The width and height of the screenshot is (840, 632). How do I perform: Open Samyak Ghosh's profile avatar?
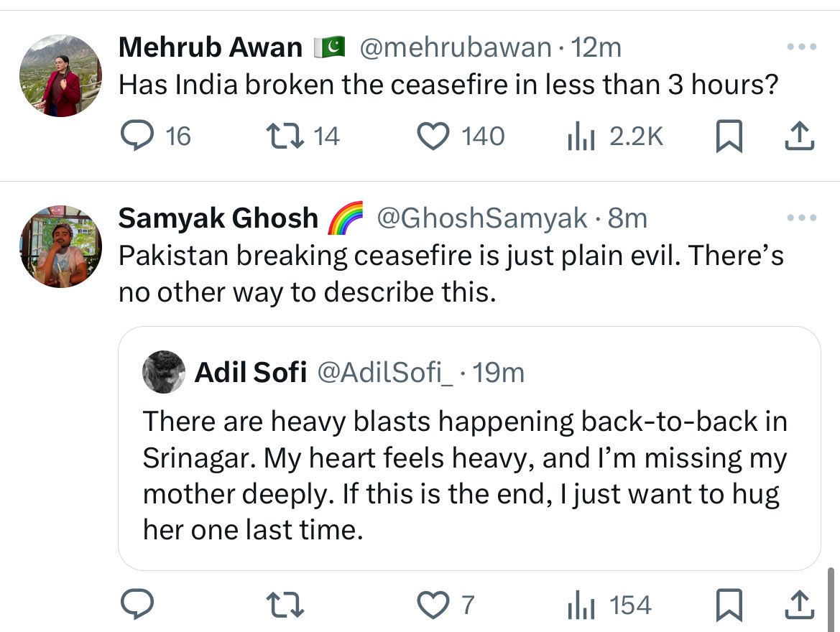tap(60, 246)
